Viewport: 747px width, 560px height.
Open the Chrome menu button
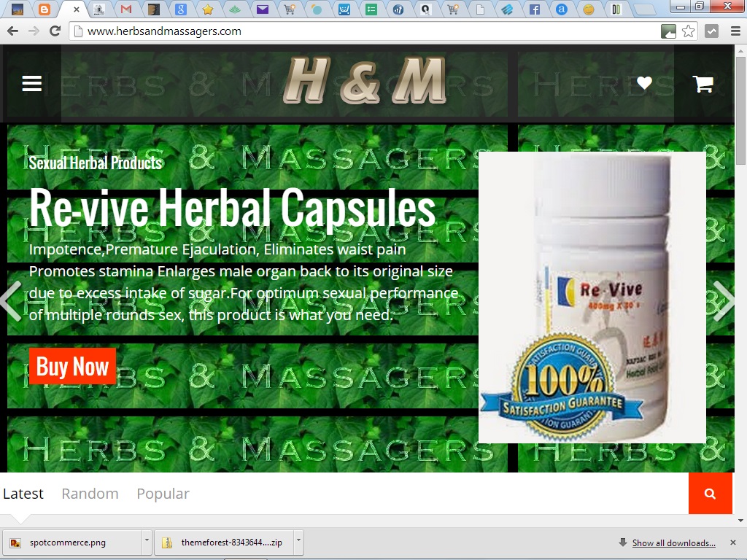(x=735, y=31)
